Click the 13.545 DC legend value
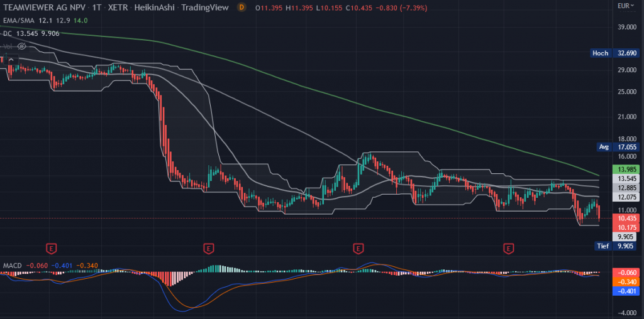 pos(26,33)
